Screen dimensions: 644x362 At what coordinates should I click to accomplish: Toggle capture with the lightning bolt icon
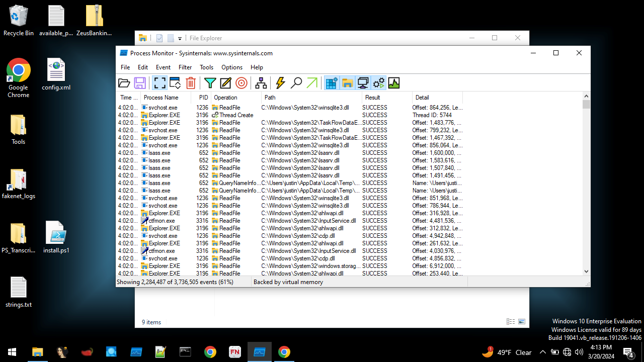[x=280, y=83]
